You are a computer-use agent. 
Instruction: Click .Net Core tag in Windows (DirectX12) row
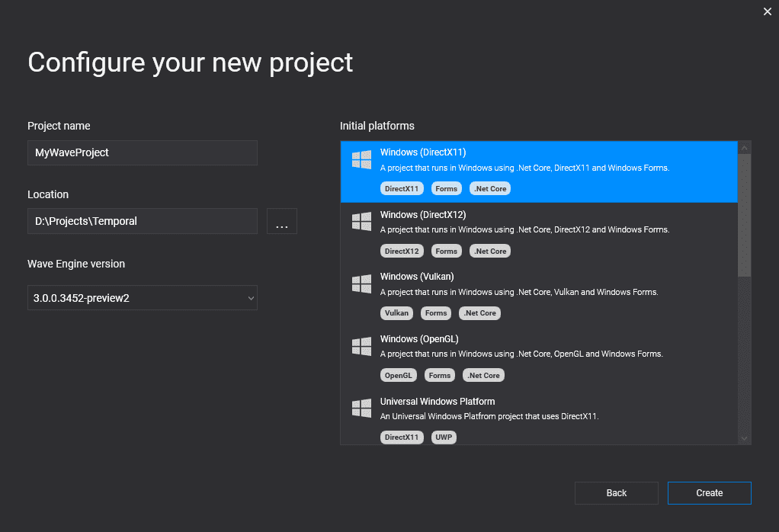click(490, 251)
